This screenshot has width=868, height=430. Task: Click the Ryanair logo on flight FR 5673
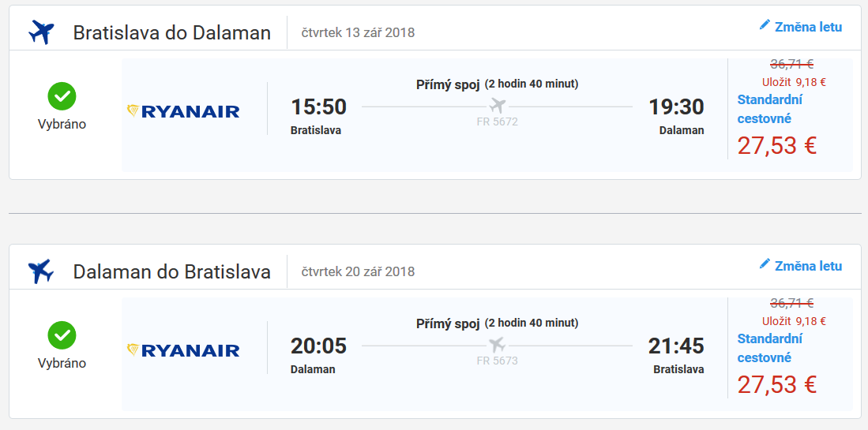[x=183, y=350]
